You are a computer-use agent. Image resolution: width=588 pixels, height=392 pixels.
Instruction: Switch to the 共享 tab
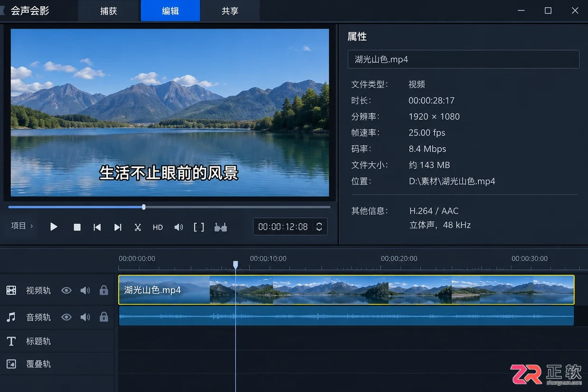click(230, 11)
